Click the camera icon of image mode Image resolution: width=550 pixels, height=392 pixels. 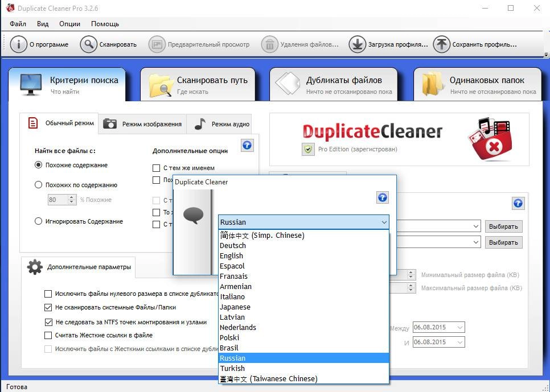[110, 123]
